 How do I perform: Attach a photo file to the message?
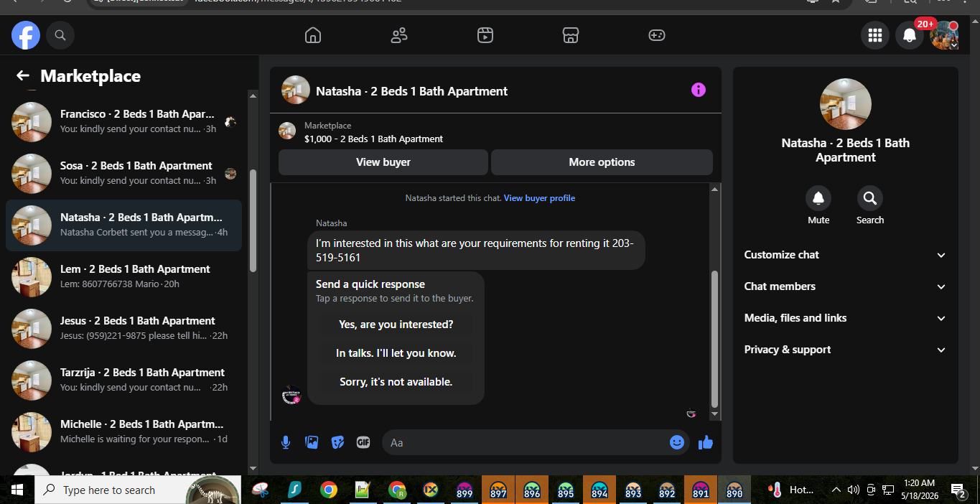pos(312,442)
